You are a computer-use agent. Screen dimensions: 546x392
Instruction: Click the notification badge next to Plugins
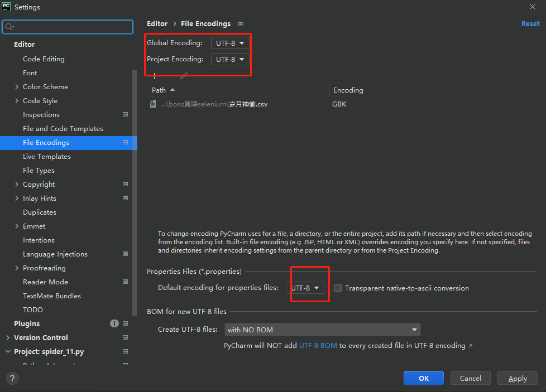114,323
